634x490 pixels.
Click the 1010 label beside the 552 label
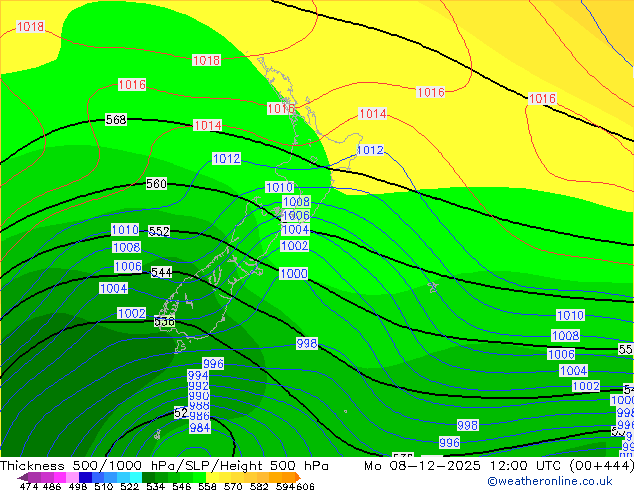(x=125, y=230)
